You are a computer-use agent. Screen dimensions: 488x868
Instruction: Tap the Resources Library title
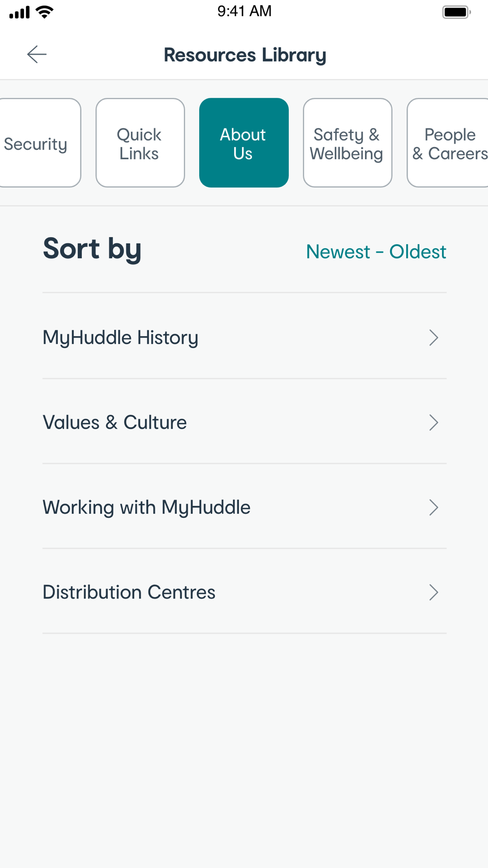245,55
